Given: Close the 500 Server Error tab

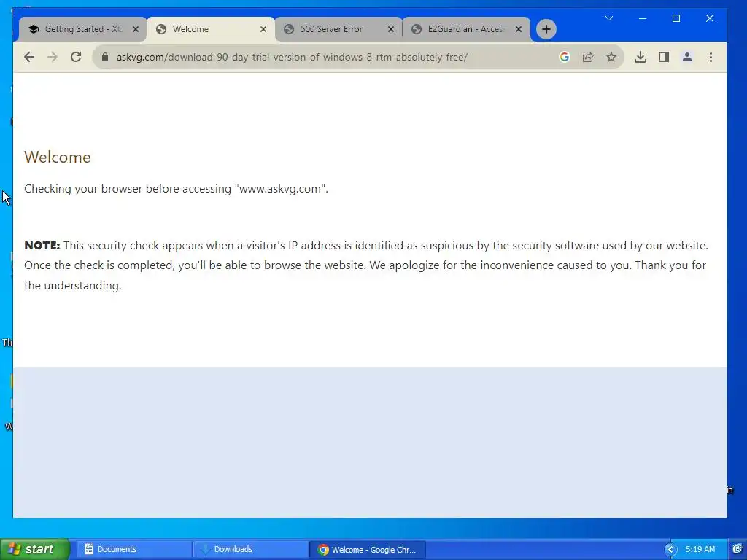Looking at the screenshot, I should 391,29.
